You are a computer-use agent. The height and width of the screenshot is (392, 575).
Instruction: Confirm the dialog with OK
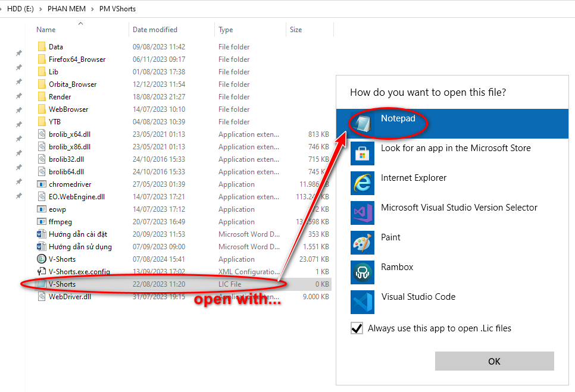[494, 361]
